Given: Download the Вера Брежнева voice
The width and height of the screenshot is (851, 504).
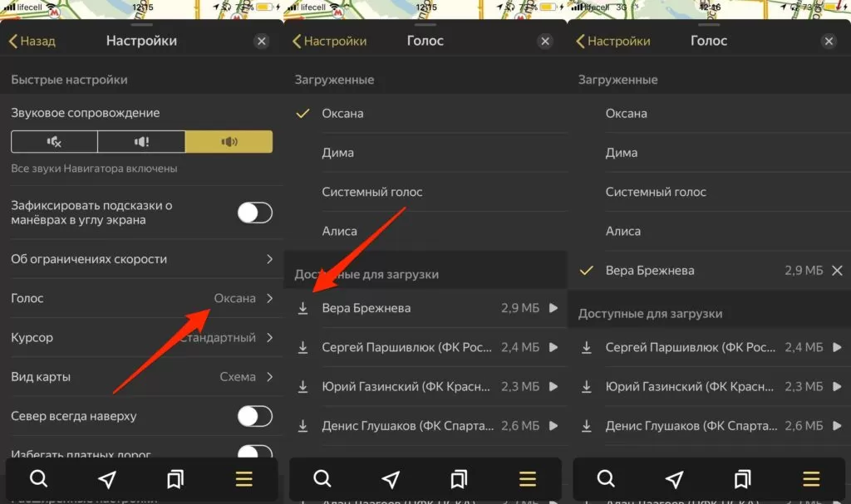Looking at the screenshot, I should (x=303, y=309).
